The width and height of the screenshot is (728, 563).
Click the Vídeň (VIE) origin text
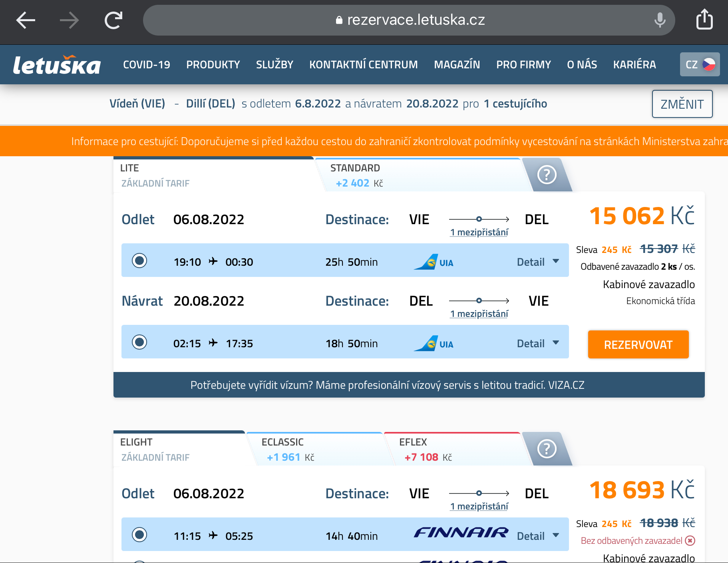(137, 103)
